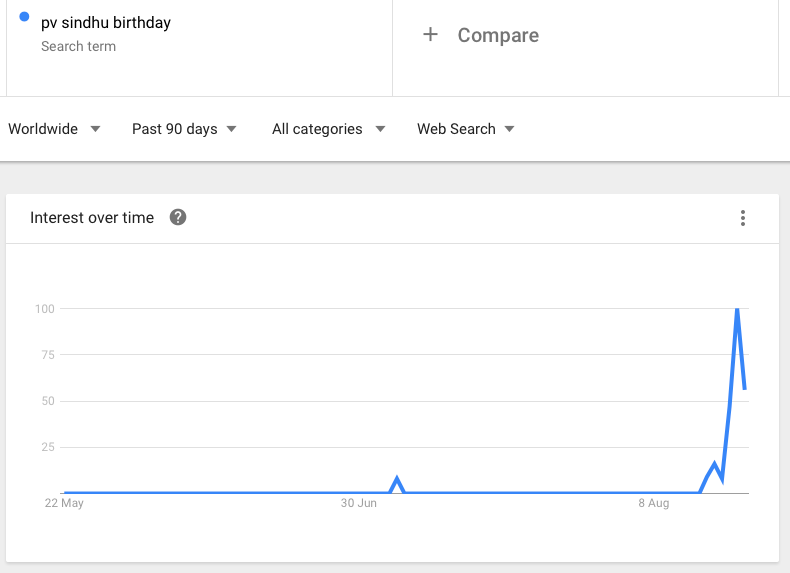
Task: Open the chart's three-dot options menu
Action: point(743,218)
